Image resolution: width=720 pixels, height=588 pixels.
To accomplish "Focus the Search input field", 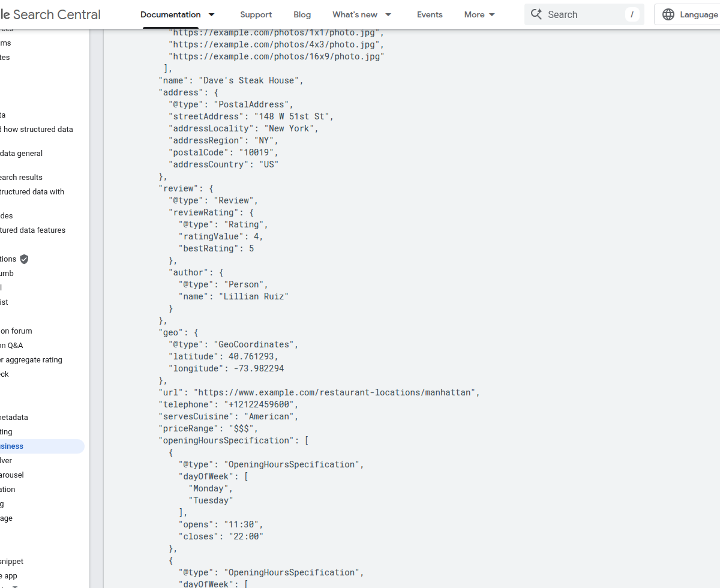I will click(584, 14).
